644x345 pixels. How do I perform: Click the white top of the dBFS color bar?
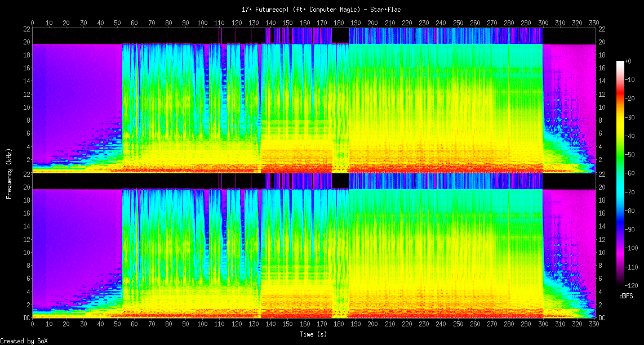(x=620, y=62)
